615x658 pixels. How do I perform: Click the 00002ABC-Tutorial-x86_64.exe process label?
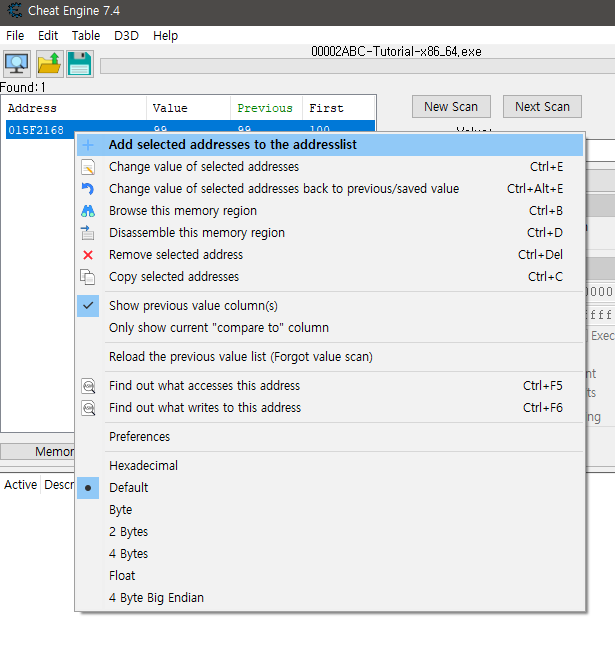coord(396,52)
